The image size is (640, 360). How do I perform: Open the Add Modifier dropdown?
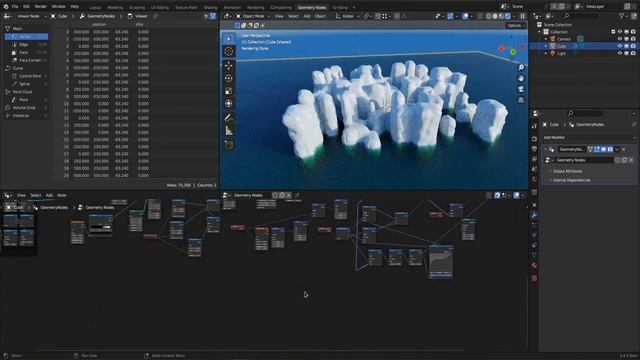click(589, 138)
